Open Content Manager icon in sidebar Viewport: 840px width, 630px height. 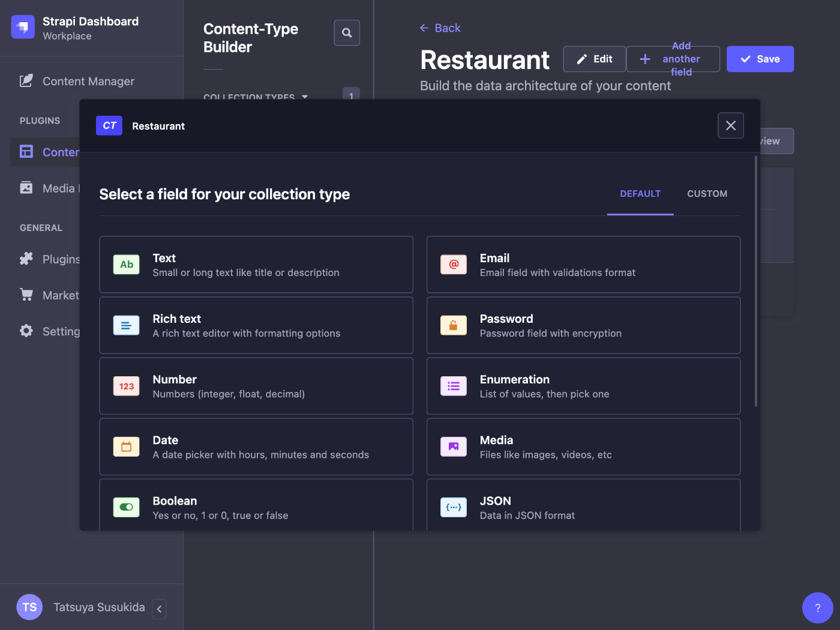click(x=26, y=80)
